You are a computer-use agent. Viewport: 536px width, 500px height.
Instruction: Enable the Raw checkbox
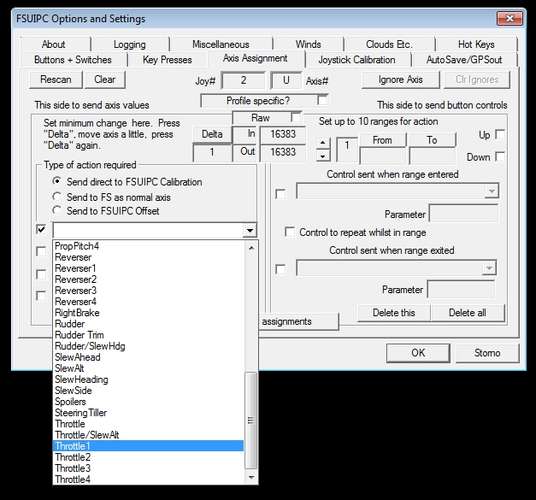click(296, 117)
